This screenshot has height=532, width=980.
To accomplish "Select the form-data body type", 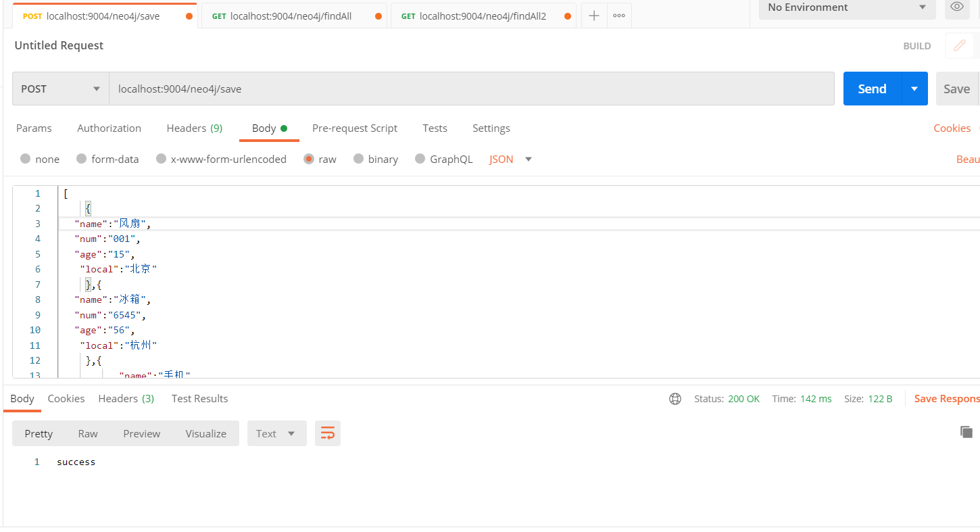I will coord(107,160).
